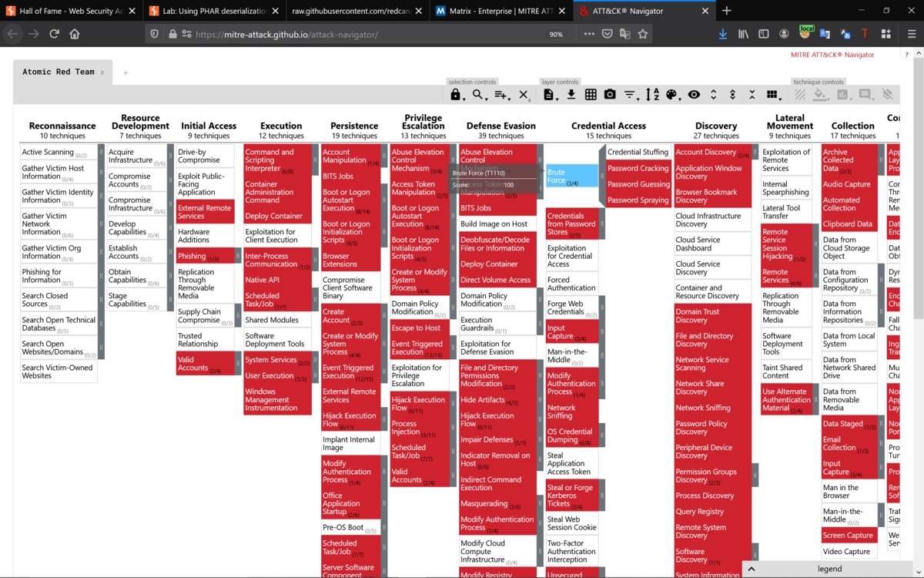Image resolution: width=924 pixels, height=578 pixels.
Task: Open the multi-select list-plus icon
Action: click(x=501, y=95)
